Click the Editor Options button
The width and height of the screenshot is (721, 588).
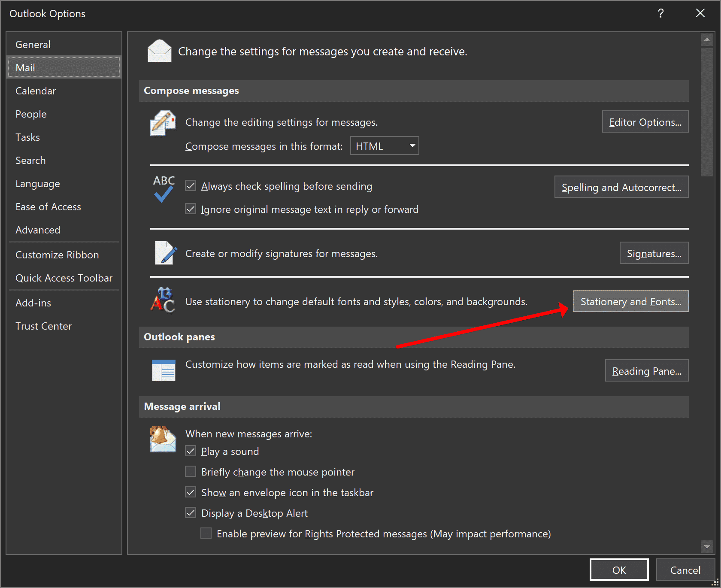pos(645,122)
